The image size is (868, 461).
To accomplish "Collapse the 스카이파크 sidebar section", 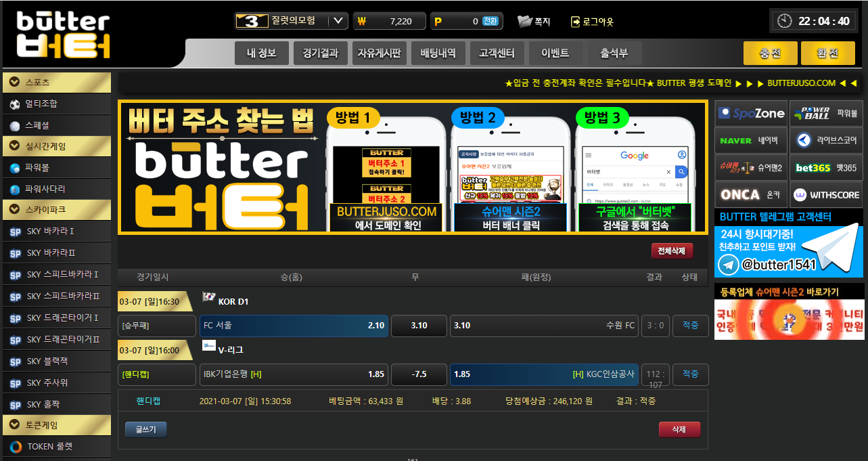I will click(14, 210).
